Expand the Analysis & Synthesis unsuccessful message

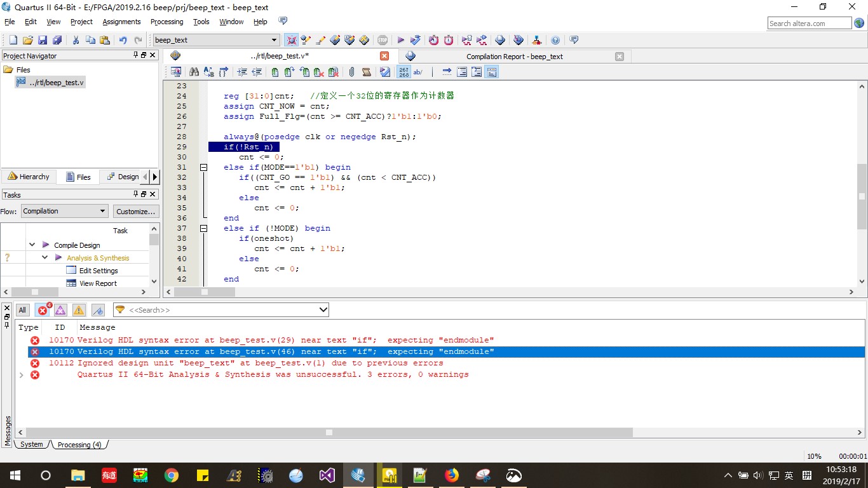tap(22, 375)
